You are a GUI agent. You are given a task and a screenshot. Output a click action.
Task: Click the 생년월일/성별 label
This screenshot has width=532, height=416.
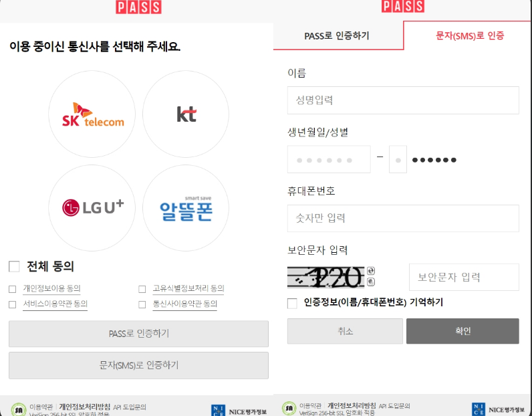[x=318, y=132]
